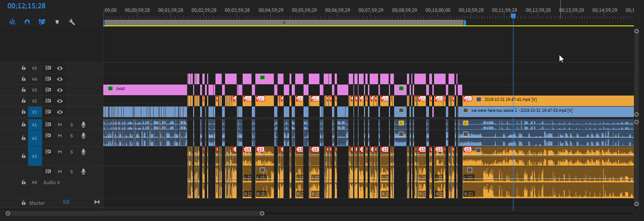Screen dimensions: 644x221
Task: Toggle track lock on V5
Action: (24, 68)
